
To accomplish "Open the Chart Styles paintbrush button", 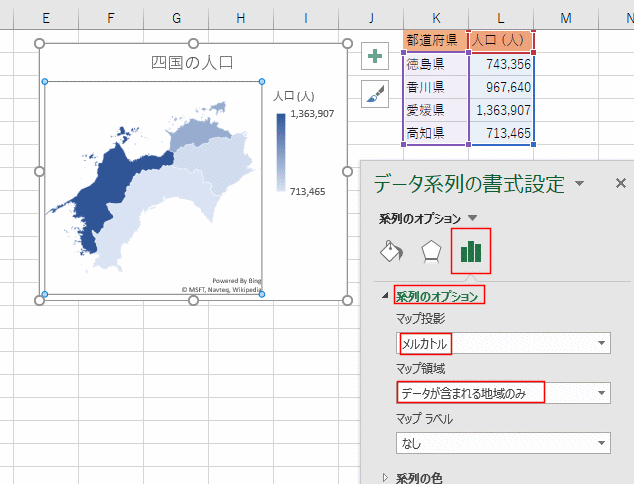I will [x=375, y=93].
